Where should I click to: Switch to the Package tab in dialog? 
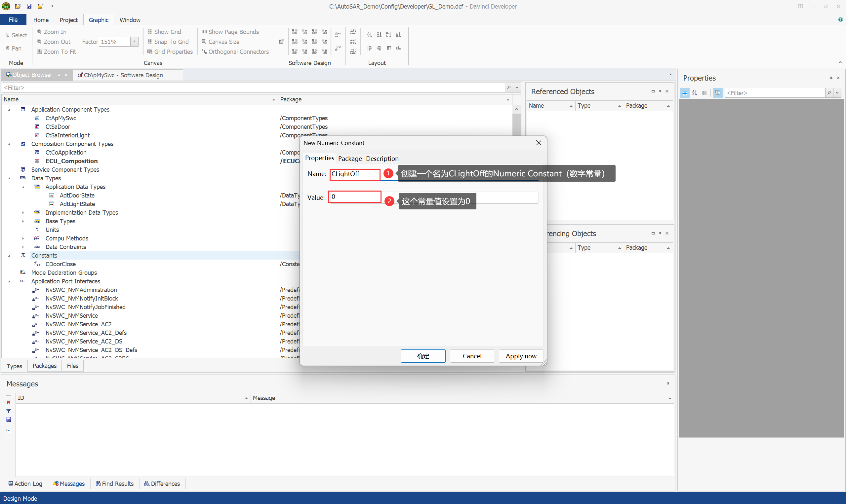coord(350,159)
